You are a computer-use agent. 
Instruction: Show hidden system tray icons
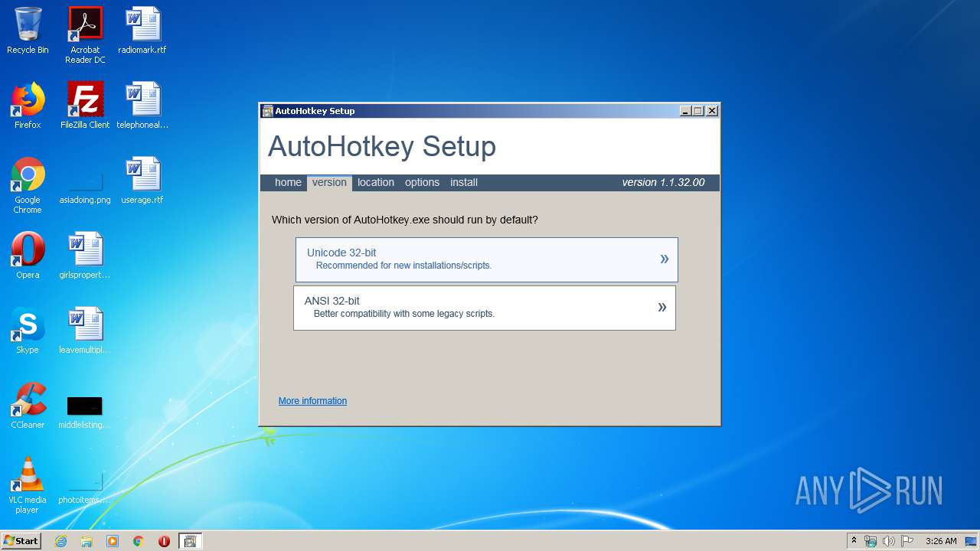pyautogui.click(x=854, y=540)
